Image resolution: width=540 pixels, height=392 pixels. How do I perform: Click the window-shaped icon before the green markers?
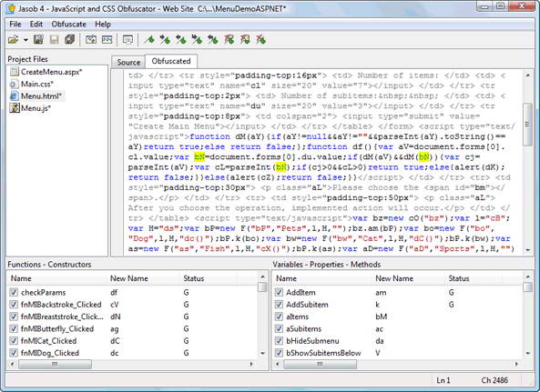127,40
